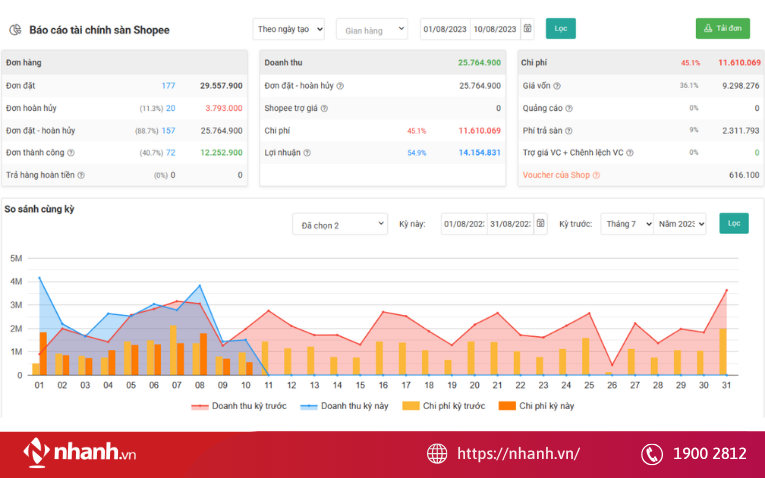The height and width of the screenshot is (478, 765).
Task: Open the Năm 2023 year dropdown
Action: coord(680,224)
